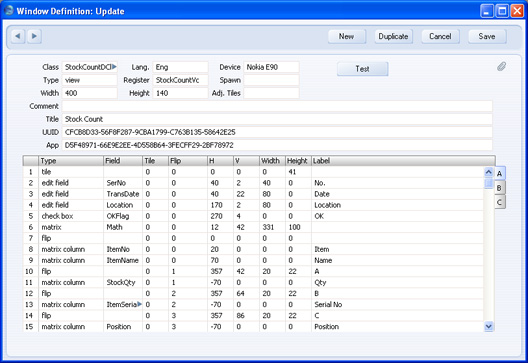Image resolution: width=528 pixels, height=363 pixels.
Task: Select the SerNo field cell
Action: pyautogui.click(x=123, y=183)
